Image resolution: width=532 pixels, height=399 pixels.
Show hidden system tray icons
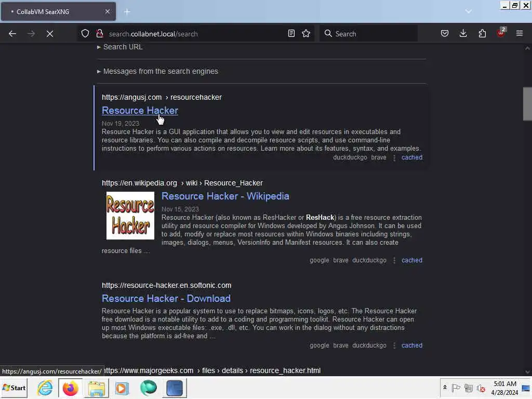click(445, 388)
